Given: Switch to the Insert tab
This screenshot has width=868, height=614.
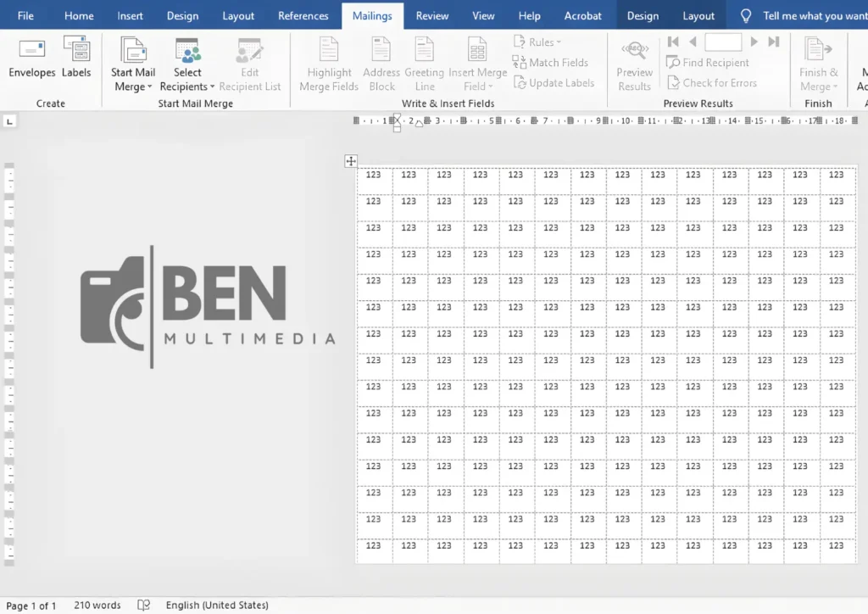Looking at the screenshot, I should (x=131, y=15).
